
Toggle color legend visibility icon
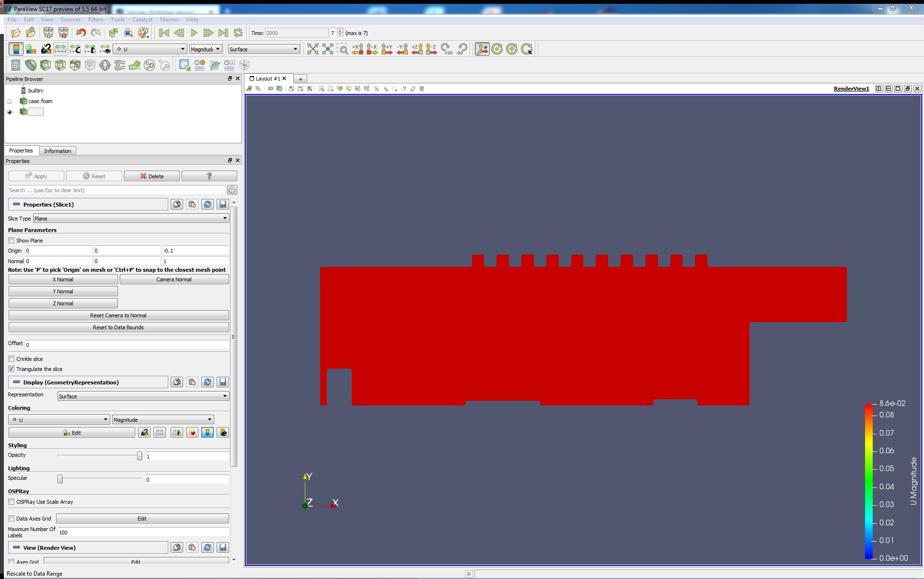[x=16, y=49]
